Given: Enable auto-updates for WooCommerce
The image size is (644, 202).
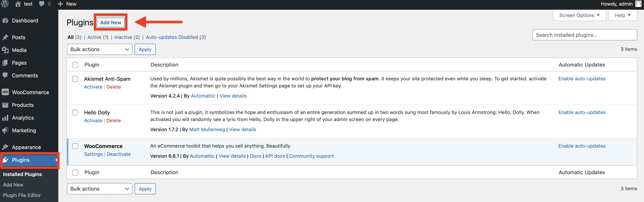Looking at the screenshot, I should point(582,146).
